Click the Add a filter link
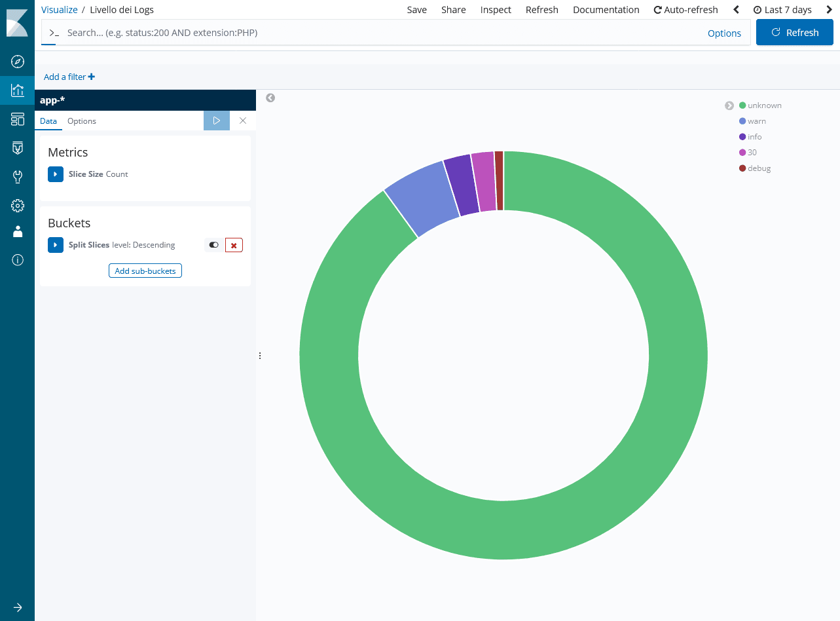The height and width of the screenshot is (621, 840). coord(69,77)
